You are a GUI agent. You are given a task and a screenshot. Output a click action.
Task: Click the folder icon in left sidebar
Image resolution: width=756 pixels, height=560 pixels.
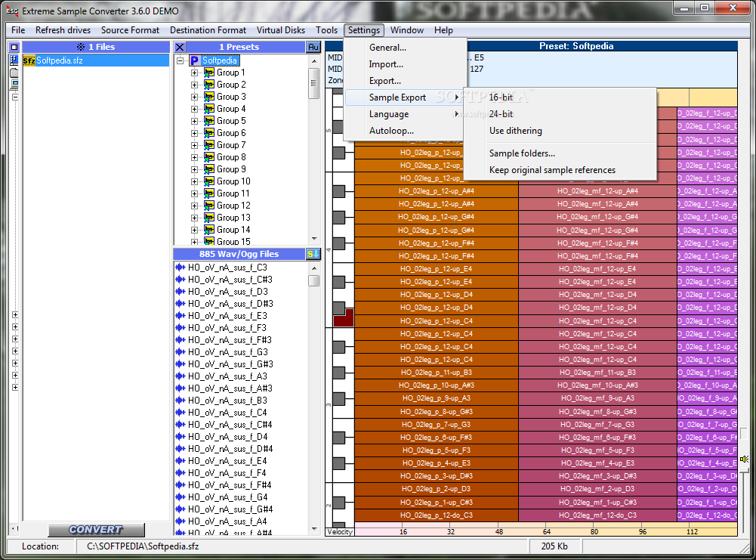pyautogui.click(x=14, y=73)
